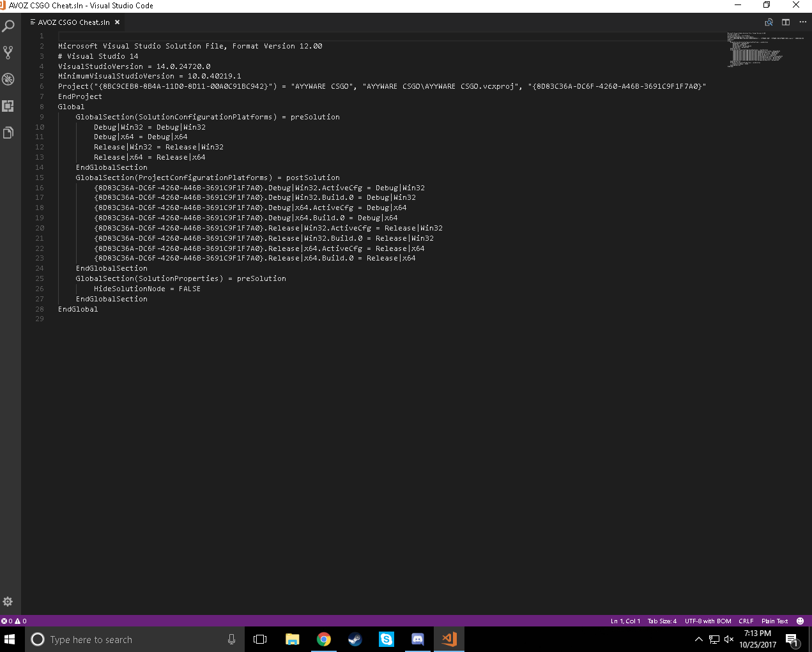Close the AVOZ CSGO Cheat.sln tab

click(117, 22)
